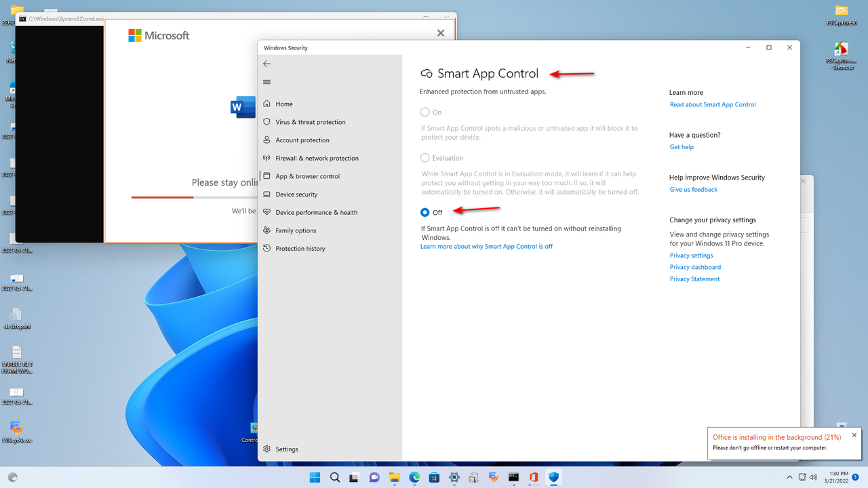
Task: Click Give us feedback link
Action: click(x=693, y=190)
